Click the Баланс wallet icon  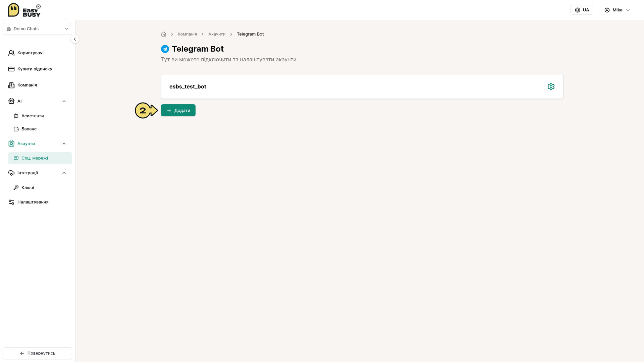[x=16, y=129]
